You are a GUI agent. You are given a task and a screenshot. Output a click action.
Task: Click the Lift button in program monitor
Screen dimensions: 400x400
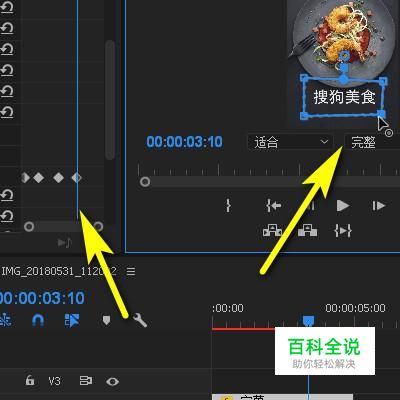[x=272, y=230]
